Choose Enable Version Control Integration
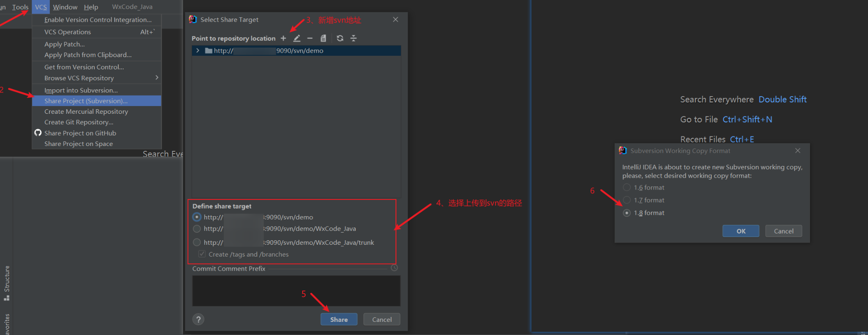This screenshot has width=868, height=335. tap(97, 20)
